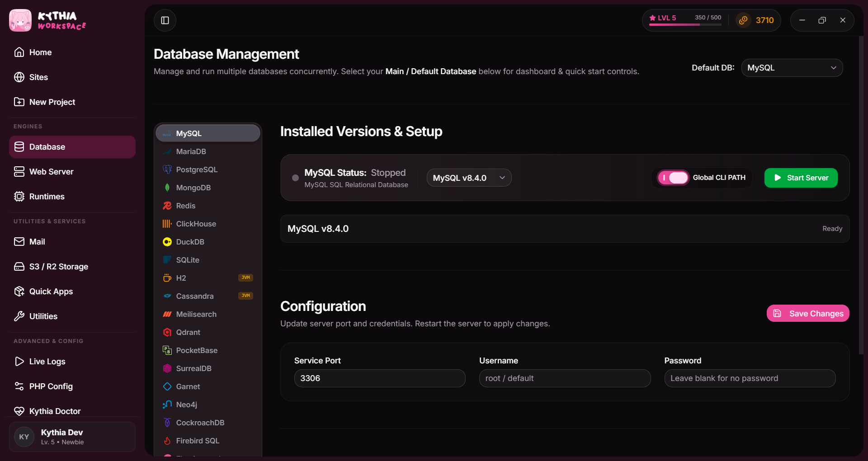This screenshot has height=461, width=868.
Task: Select the SurrealDB icon
Action: tap(167, 368)
